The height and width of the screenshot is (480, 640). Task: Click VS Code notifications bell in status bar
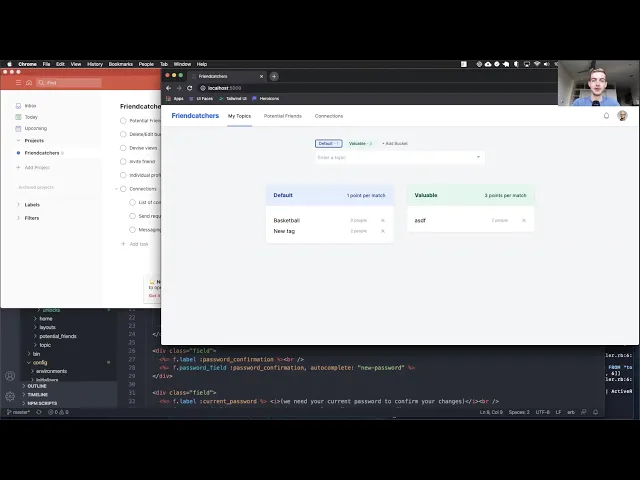click(x=596, y=412)
